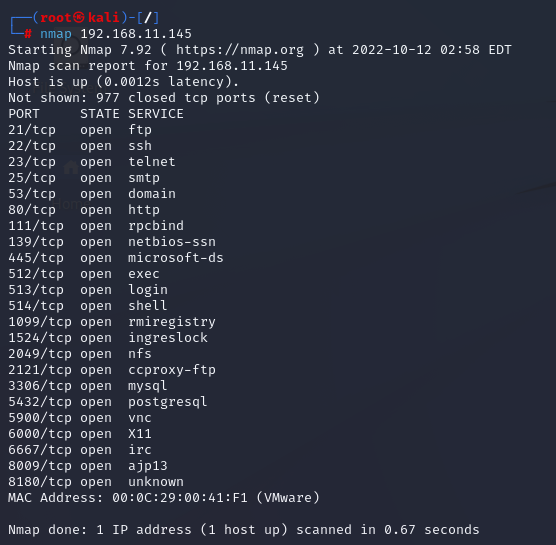Click the 22/tcp ssh port line

click(80, 146)
